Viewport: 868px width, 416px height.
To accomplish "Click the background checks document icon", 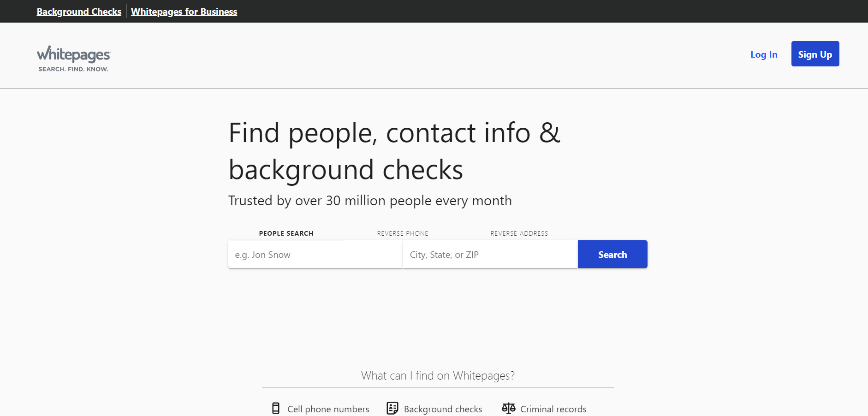I will [x=392, y=408].
